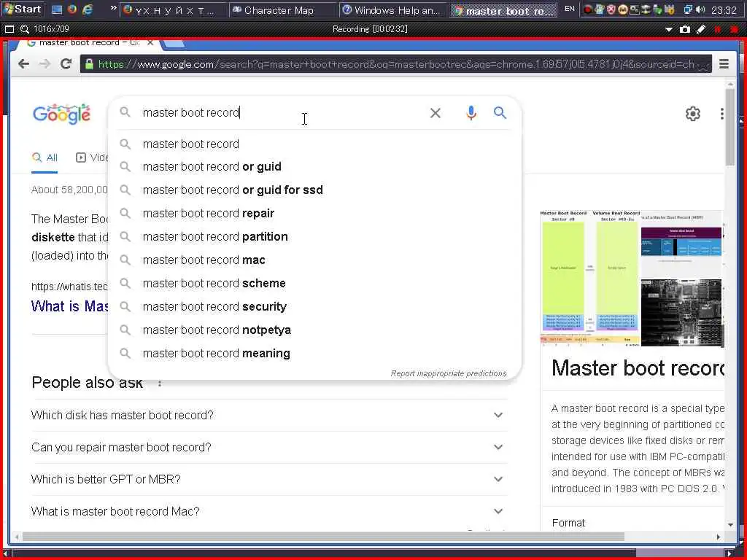The width and height of the screenshot is (747, 560).
Task: Start voice search with microphone
Action: click(x=471, y=113)
